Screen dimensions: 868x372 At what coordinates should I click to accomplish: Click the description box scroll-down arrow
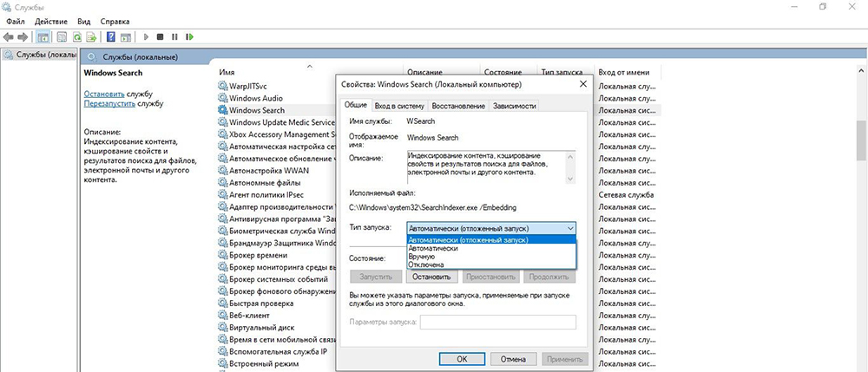click(x=571, y=178)
